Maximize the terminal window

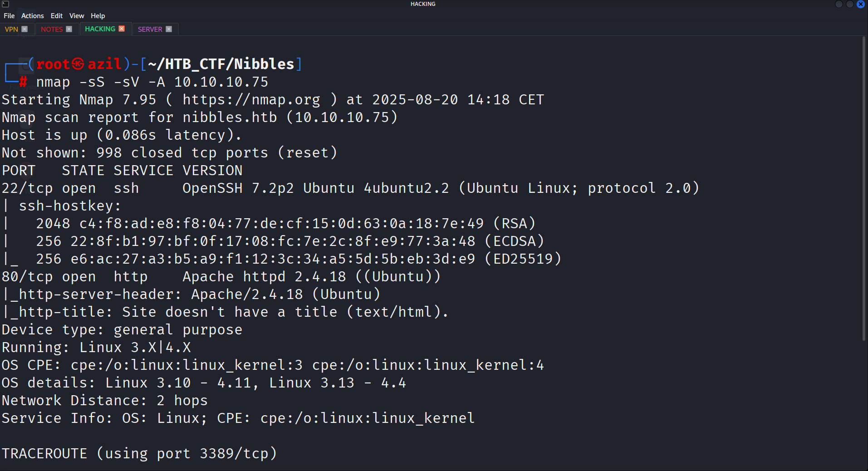(x=850, y=4)
